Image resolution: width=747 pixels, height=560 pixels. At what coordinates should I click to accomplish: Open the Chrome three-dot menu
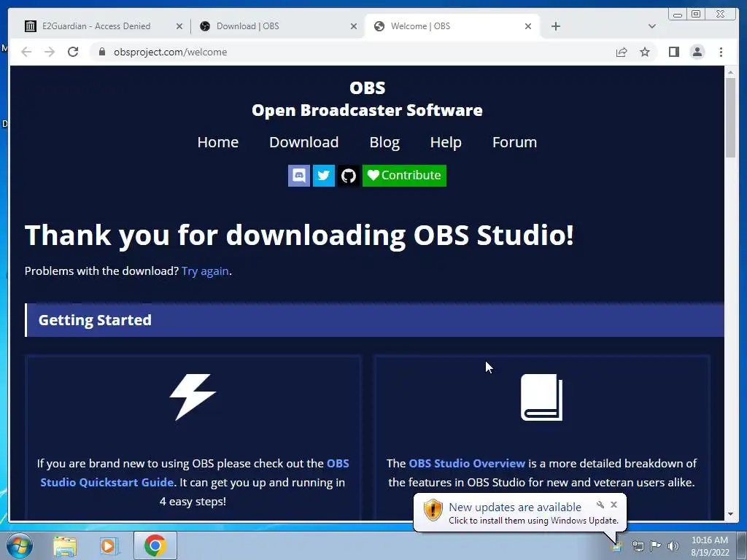click(721, 52)
